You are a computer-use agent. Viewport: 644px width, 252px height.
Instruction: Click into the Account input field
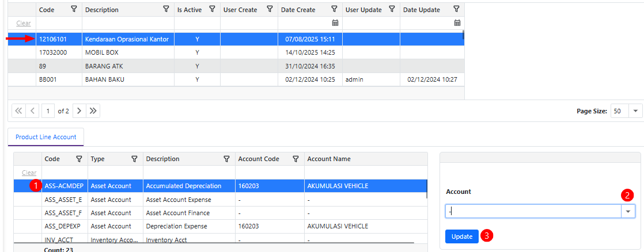pyautogui.click(x=533, y=211)
